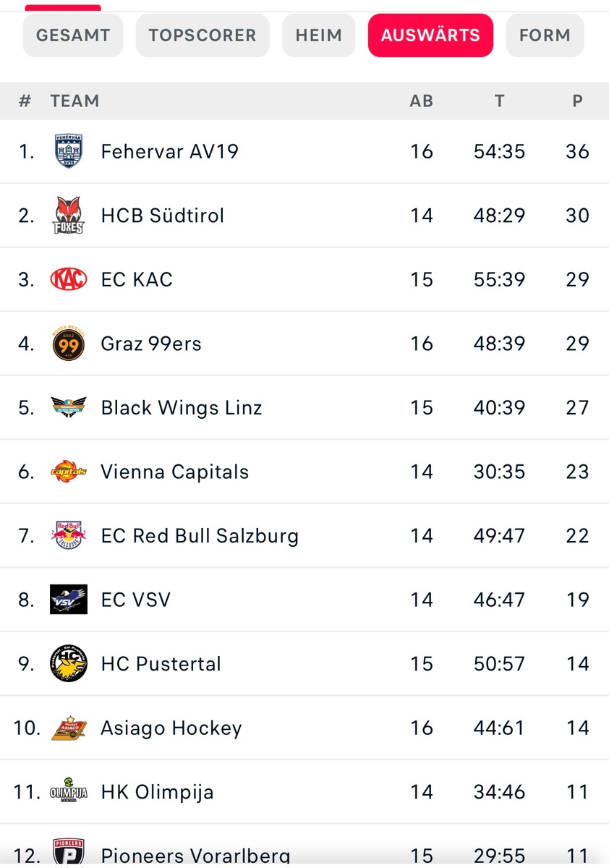The width and height of the screenshot is (609, 868).
Task: Open the Topscorer tab
Action: coord(203,35)
